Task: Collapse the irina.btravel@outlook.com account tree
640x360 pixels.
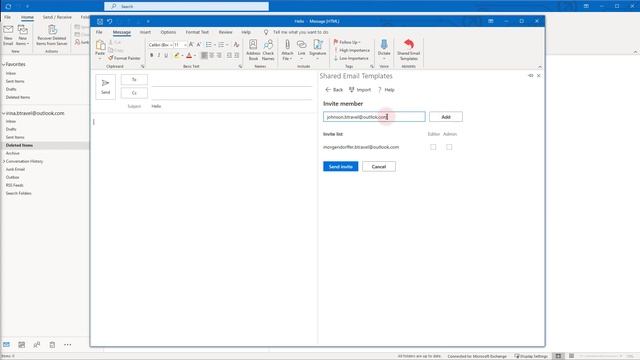Action: (4, 113)
